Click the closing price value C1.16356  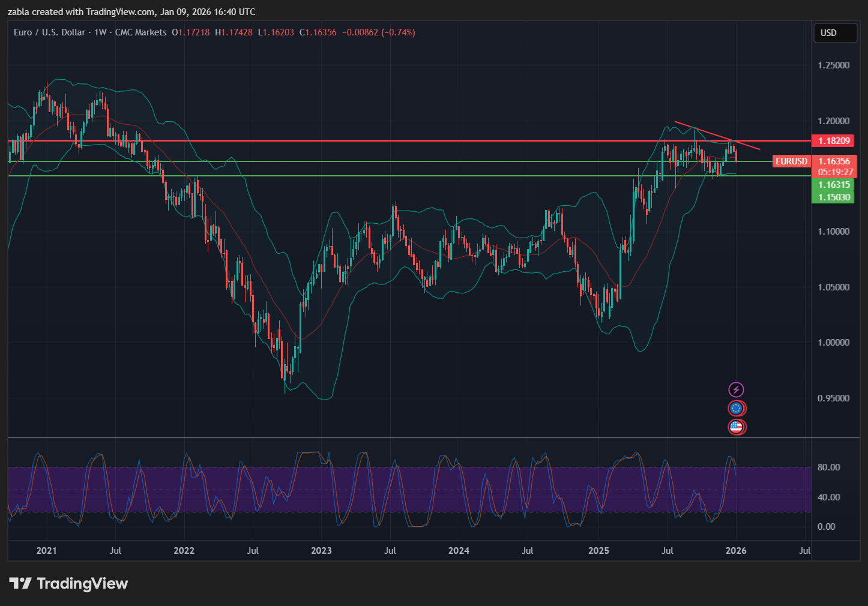point(318,32)
